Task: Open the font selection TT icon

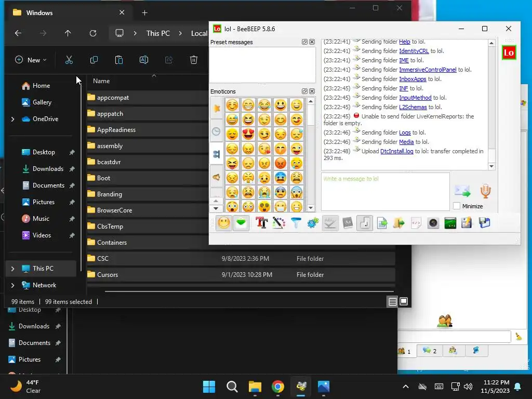Action: [x=262, y=223]
